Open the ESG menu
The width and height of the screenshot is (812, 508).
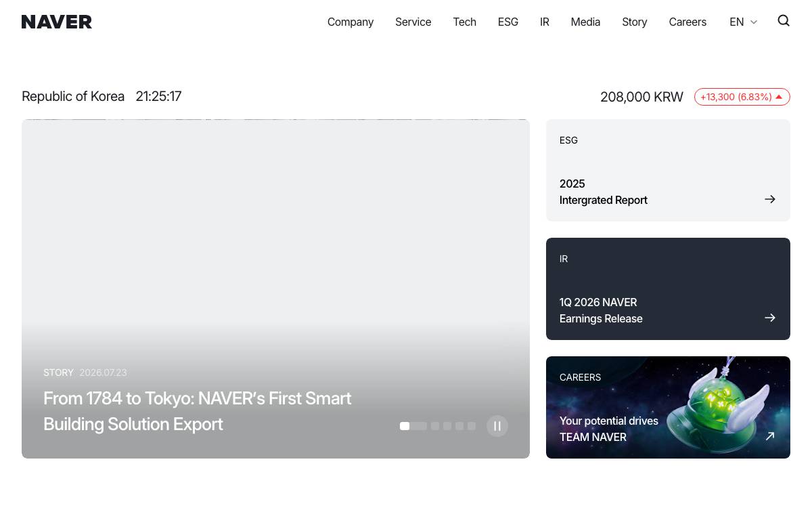tap(508, 22)
